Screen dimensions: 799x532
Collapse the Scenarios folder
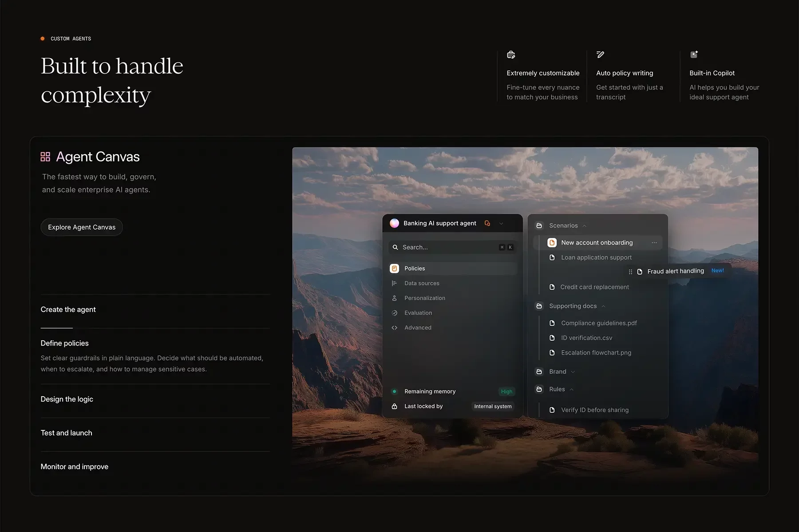[584, 226]
